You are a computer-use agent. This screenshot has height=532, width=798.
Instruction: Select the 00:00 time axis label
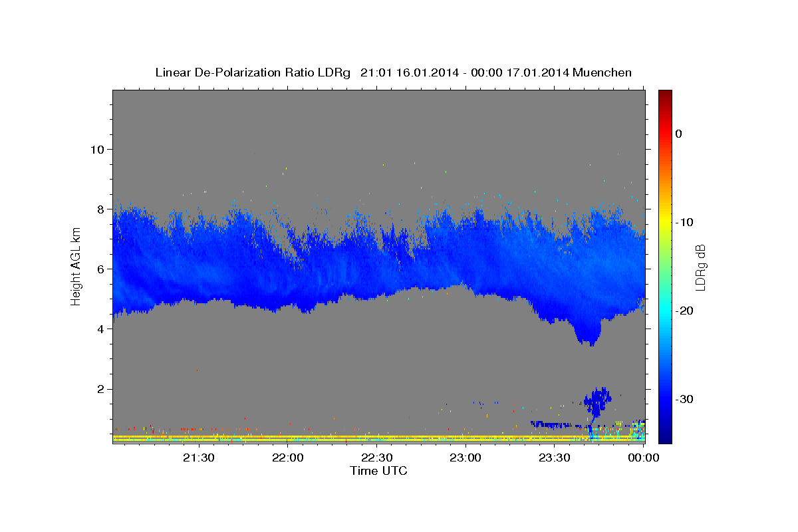coord(644,458)
